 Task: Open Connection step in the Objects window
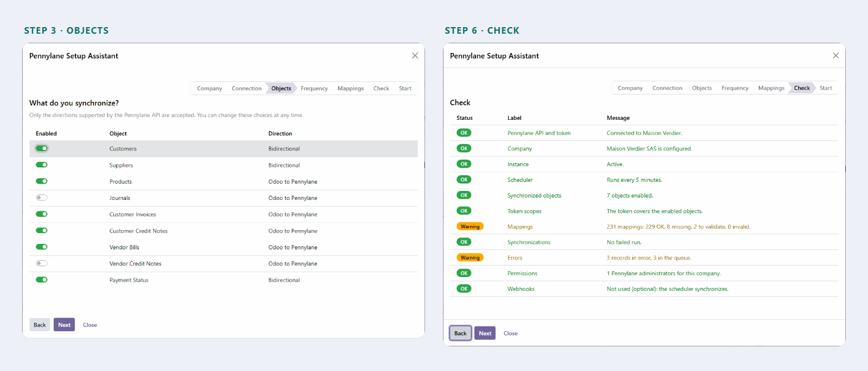(247, 89)
